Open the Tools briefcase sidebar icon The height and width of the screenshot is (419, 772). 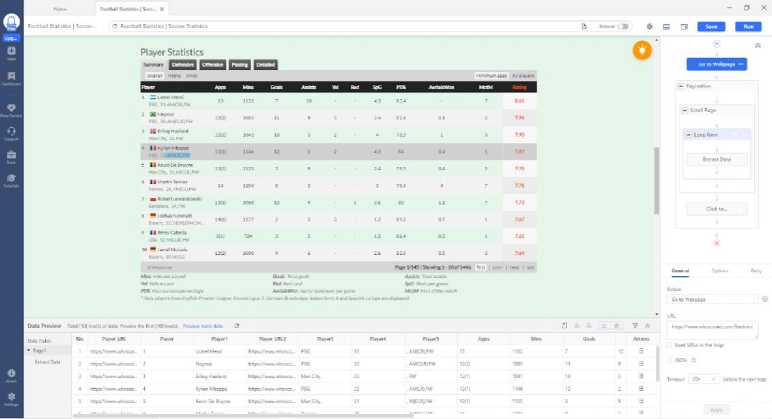(x=11, y=155)
